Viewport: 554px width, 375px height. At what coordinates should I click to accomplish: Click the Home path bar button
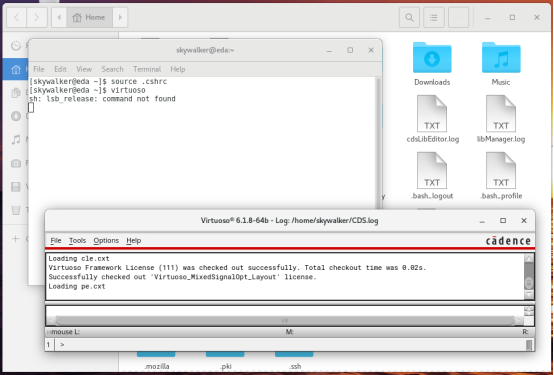[x=89, y=17]
